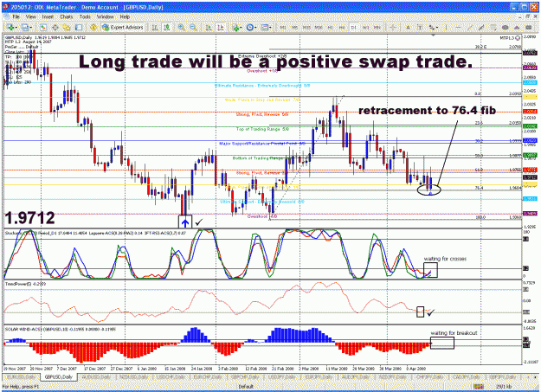This screenshot has width=541, height=392.
Task: Select the Arrows drawing tool
Action: pos(431,28)
